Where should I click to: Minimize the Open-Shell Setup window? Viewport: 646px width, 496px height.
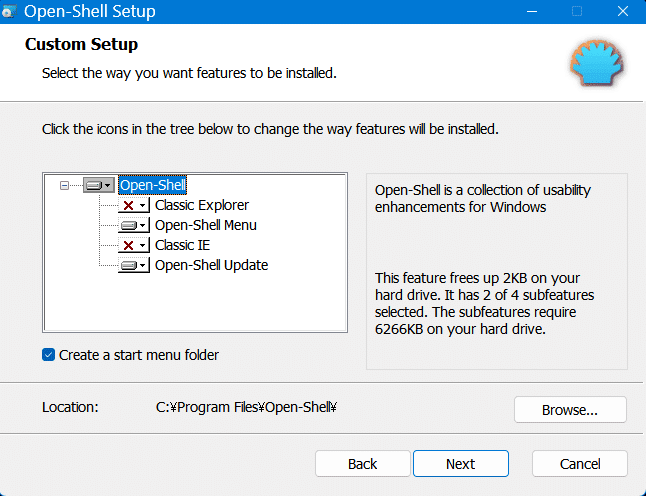(x=532, y=12)
